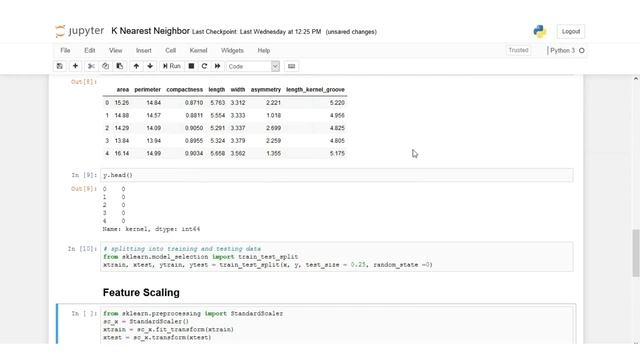Image resolution: width=640 pixels, height=360 pixels.
Task: Click the asymmetry column header
Action: tap(266, 89)
